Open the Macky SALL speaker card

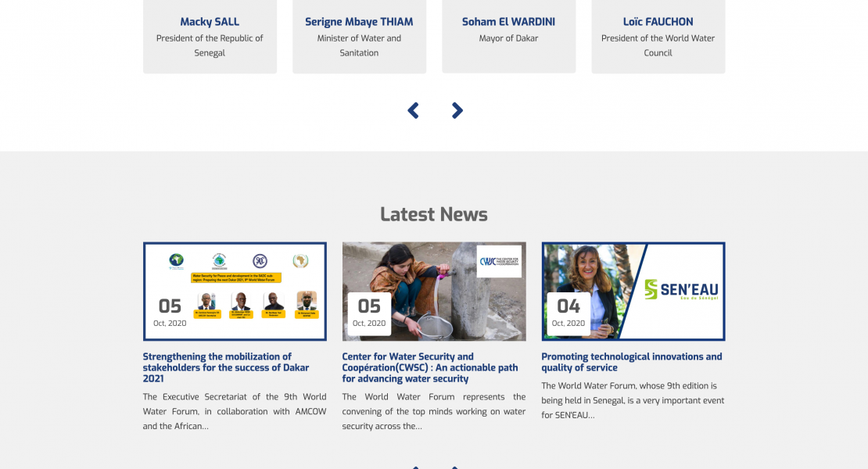tap(210, 37)
